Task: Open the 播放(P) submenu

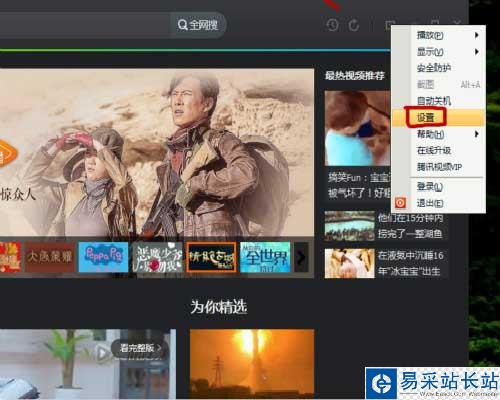Action: point(438,35)
